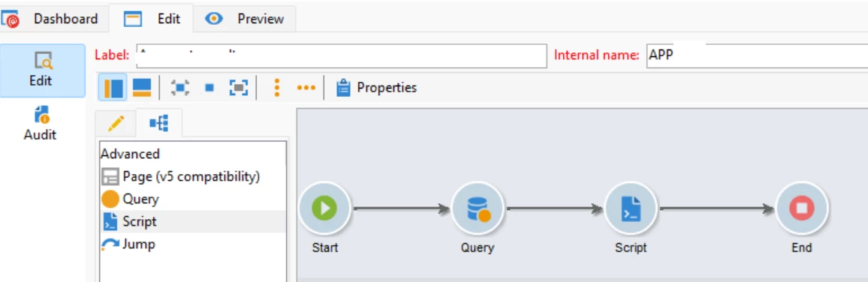Click the Jump arrow palette icon
Viewport: 868px width, 282px height.
(110, 244)
